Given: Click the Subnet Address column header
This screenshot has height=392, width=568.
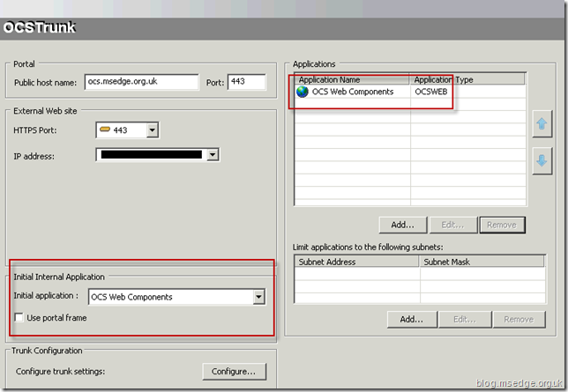Looking at the screenshot, I should 356,262.
